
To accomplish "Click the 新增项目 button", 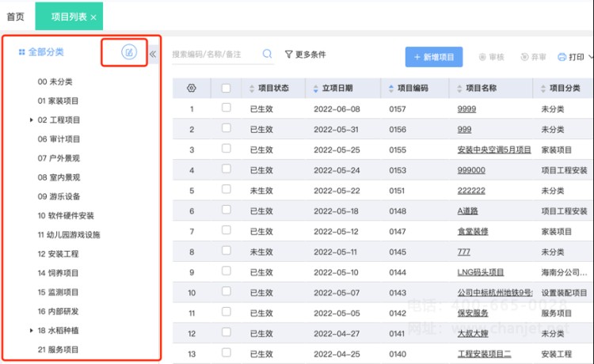I will 434,57.
